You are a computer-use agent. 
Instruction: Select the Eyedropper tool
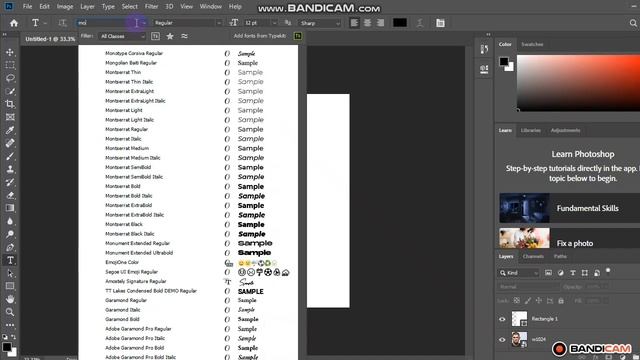[10, 130]
